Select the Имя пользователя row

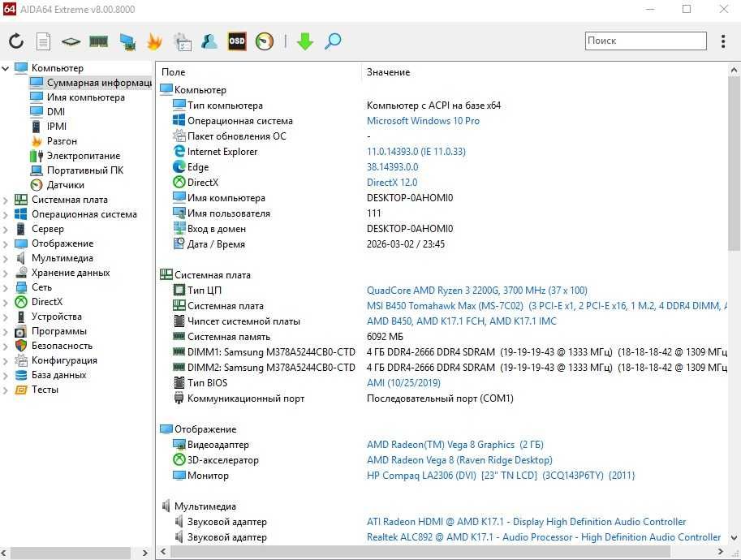point(442,213)
